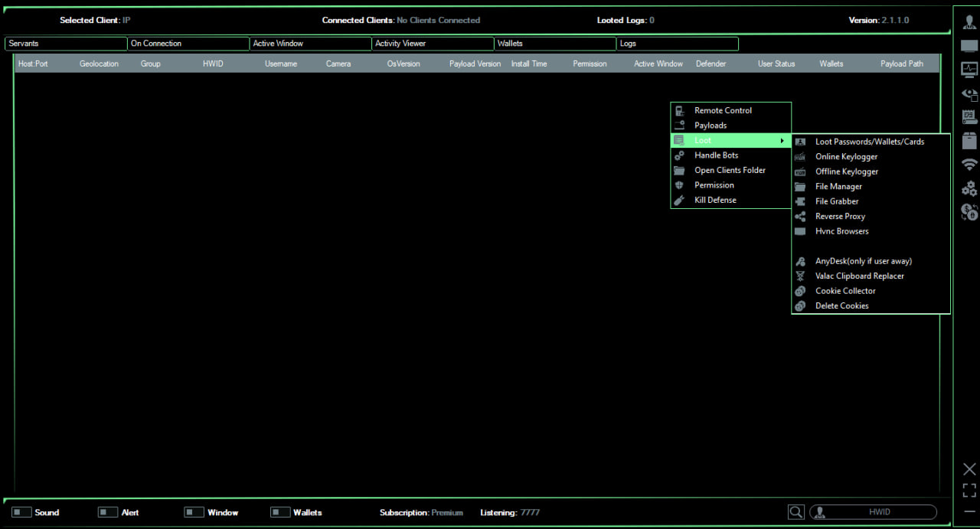980x529 pixels.
Task: Choose Remote Control from context menu
Action: pyautogui.click(x=731, y=110)
